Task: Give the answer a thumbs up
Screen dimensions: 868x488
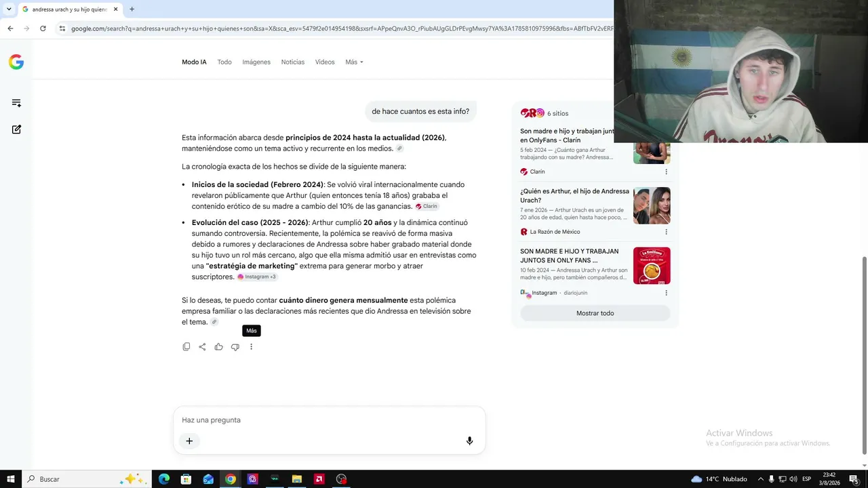Action: click(x=218, y=347)
